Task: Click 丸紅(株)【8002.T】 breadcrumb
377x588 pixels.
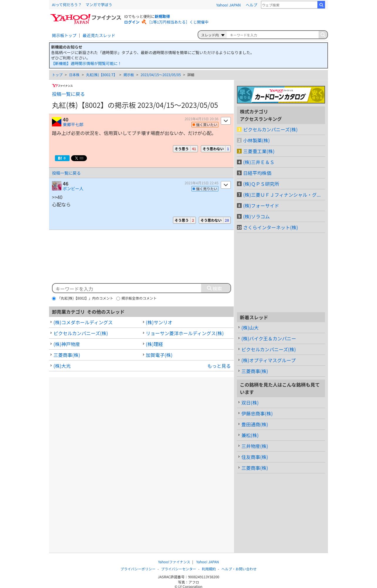Action: (x=101, y=75)
